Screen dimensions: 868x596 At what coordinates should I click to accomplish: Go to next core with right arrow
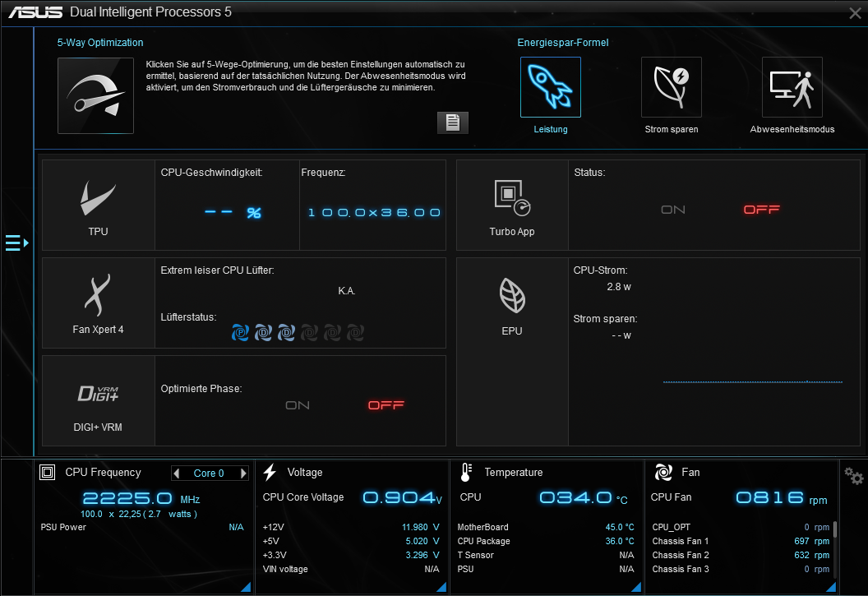pyautogui.click(x=243, y=474)
